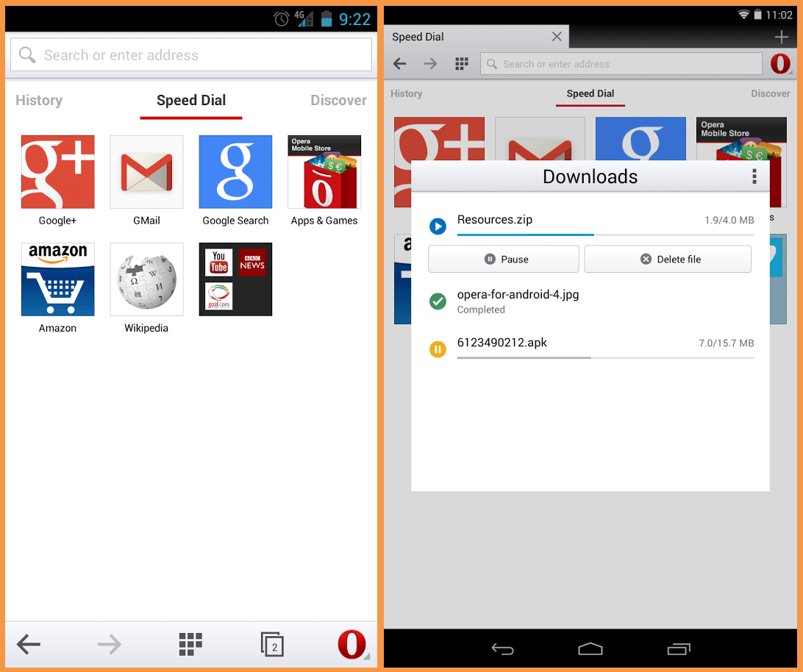Select the opera-for-android-4.jpg download entry

(x=590, y=301)
